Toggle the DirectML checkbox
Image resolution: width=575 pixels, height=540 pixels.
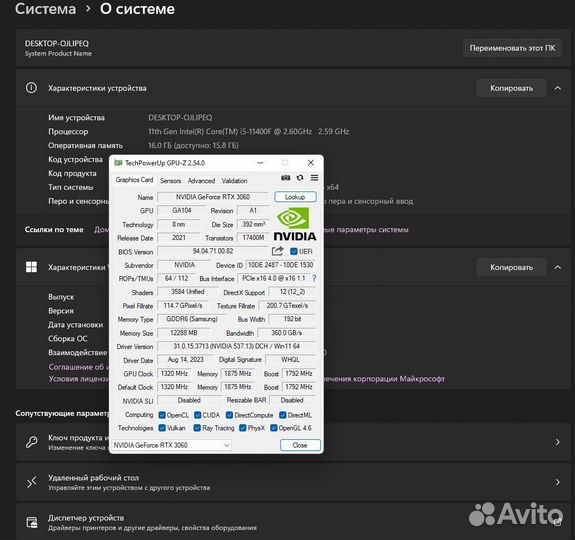[x=282, y=415]
